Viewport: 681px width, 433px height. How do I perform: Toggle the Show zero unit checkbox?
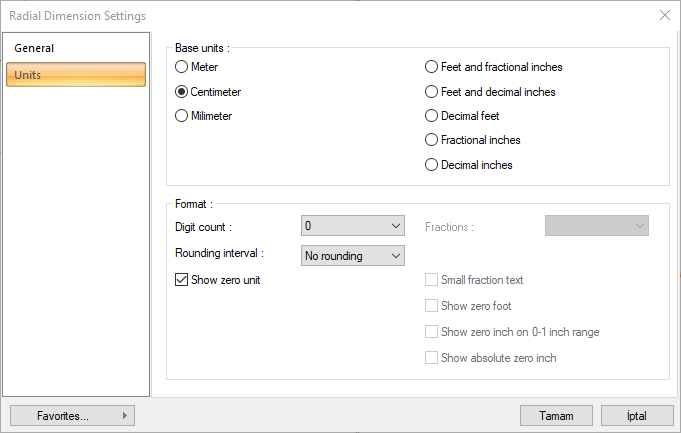(x=182, y=281)
